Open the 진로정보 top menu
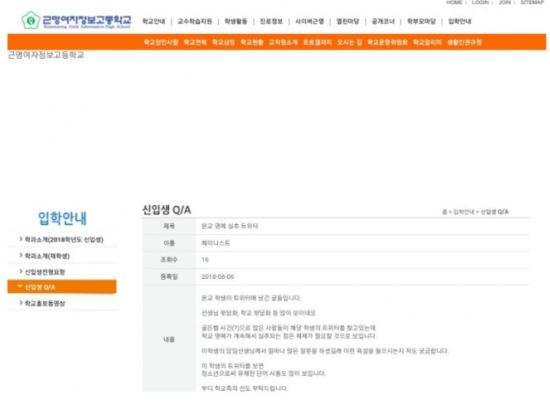Image resolution: width=550 pixels, height=414 pixels. (271, 21)
